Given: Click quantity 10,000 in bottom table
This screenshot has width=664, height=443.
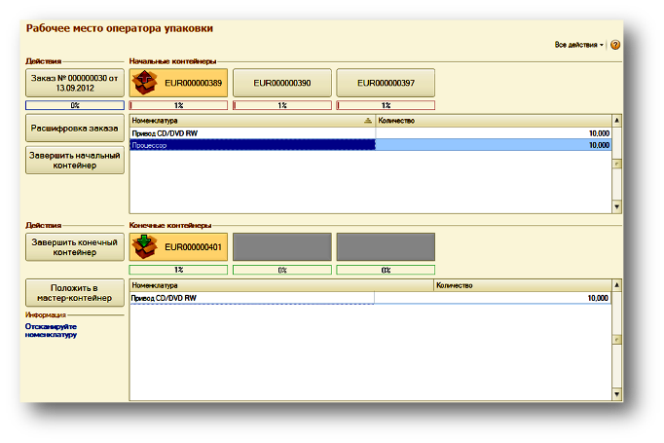Looking at the screenshot, I should tap(598, 298).
